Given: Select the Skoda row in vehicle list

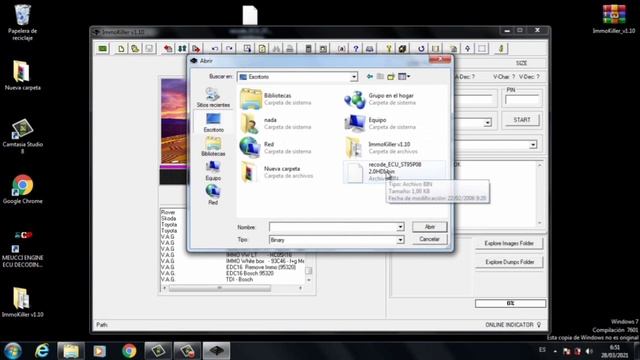Looking at the screenshot, I should coord(169,218).
